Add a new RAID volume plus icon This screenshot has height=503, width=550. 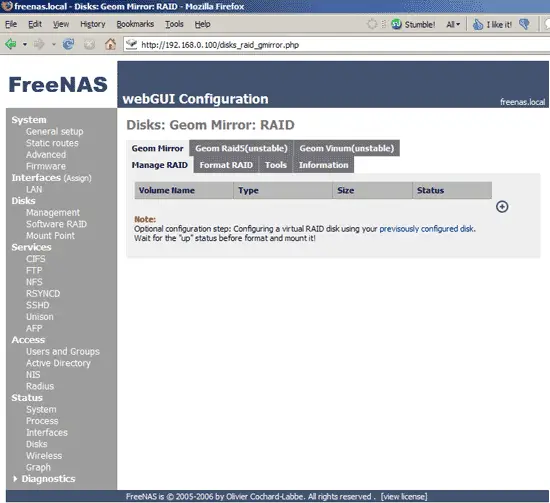point(502,207)
